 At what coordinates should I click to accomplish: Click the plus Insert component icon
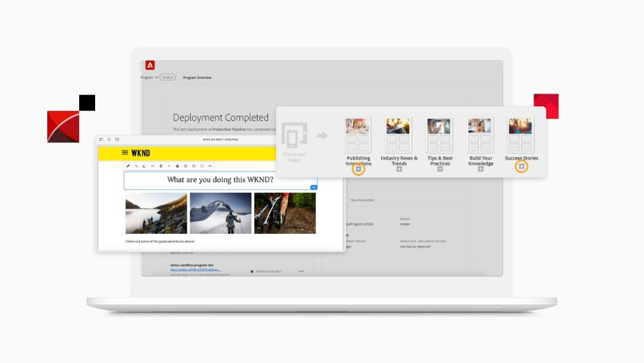pos(169,166)
